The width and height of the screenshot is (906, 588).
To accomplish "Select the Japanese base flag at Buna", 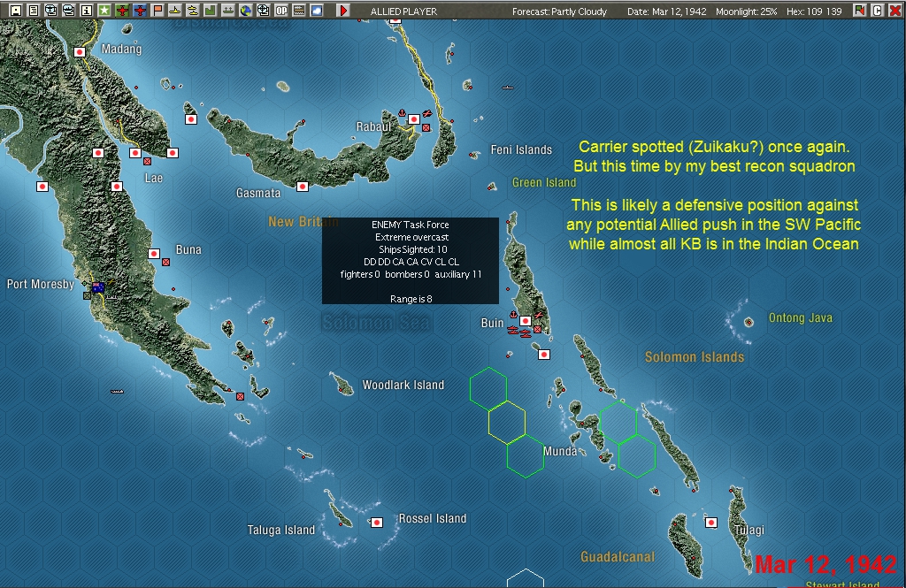I will click(x=154, y=254).
